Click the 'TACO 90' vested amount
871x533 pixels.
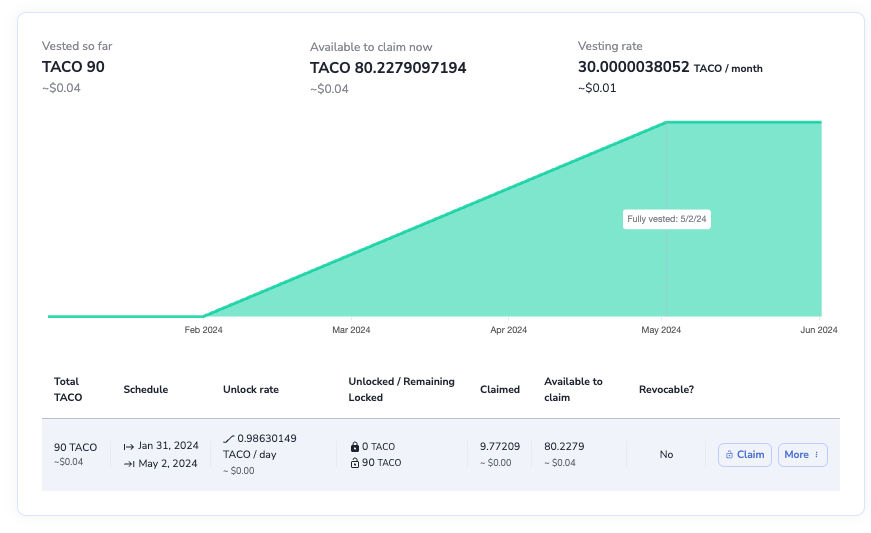(73, 67)
